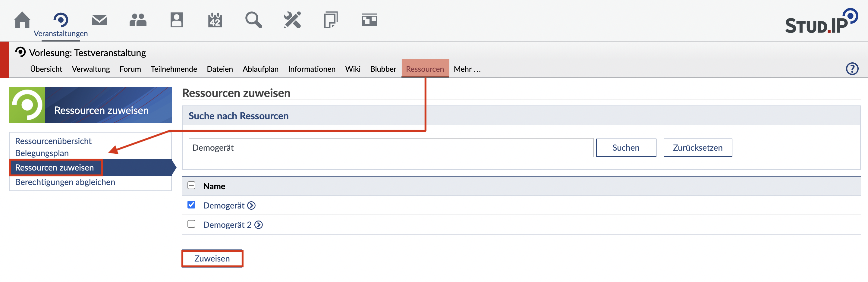Expand the Mehr … menu

tap(467, 69)
